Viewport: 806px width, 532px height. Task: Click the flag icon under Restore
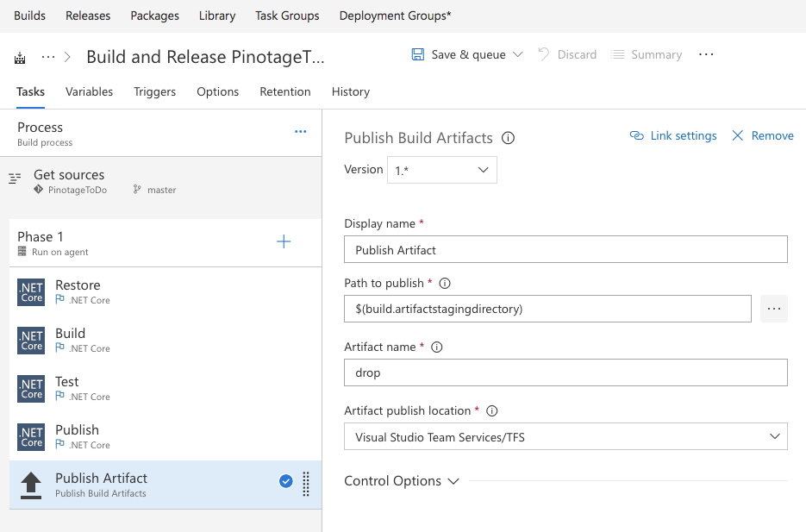pos(60,299)
